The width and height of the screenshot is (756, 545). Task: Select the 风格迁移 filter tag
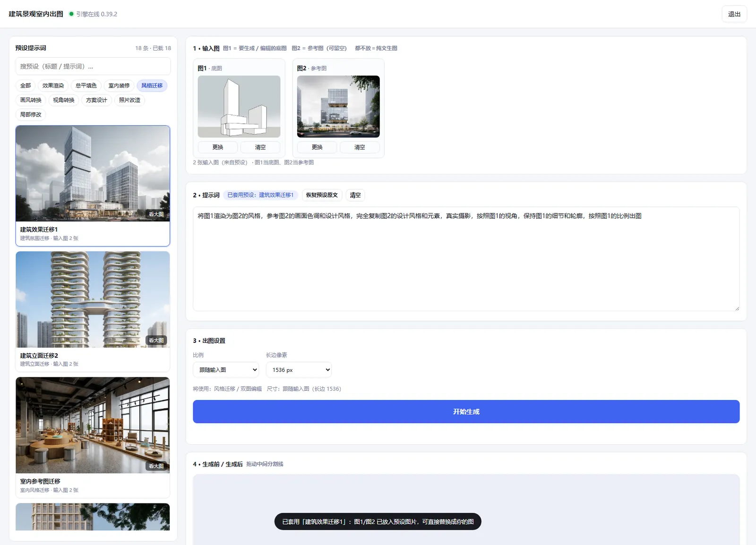pyautogui.click(x=152, y=85)
